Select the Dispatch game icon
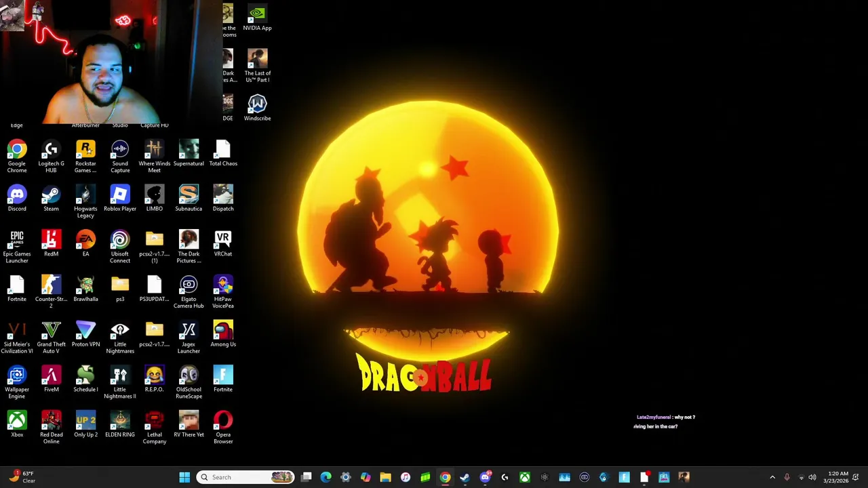The width and height of the screenshot is (868, 488). [x=223, y=199]
